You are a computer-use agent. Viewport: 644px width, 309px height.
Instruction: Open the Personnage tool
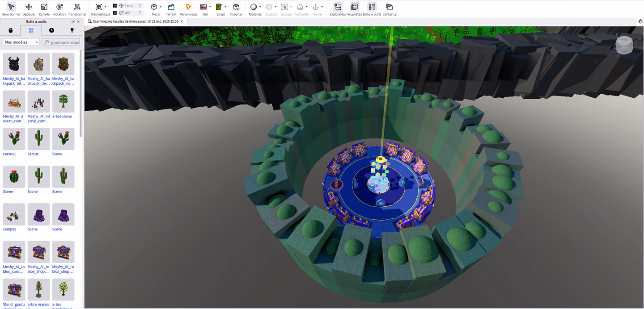(188, 9)
